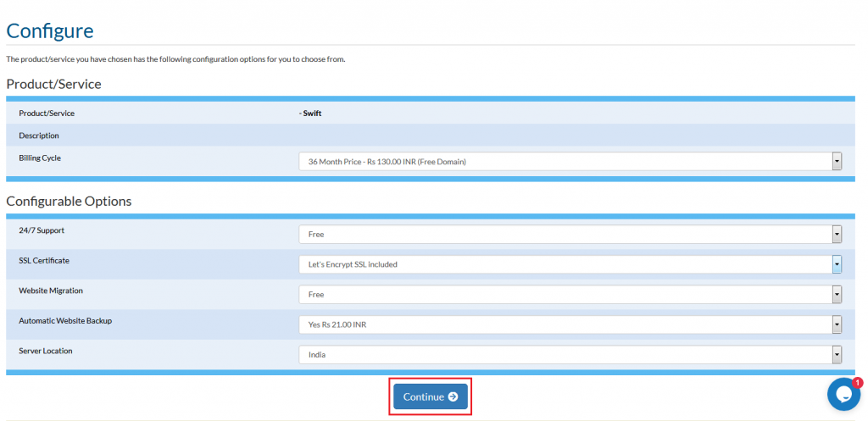
Task: Click the 24/7 Support row label
Action: 42,230
